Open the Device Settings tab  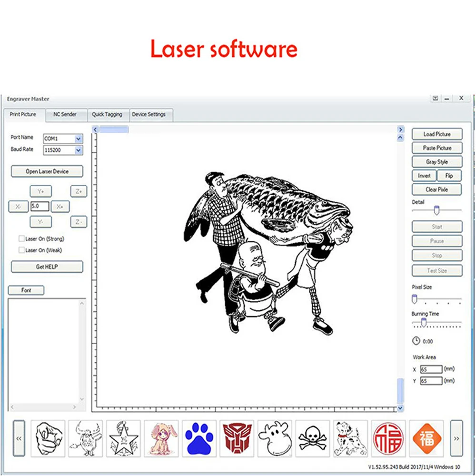pos(149,114)
